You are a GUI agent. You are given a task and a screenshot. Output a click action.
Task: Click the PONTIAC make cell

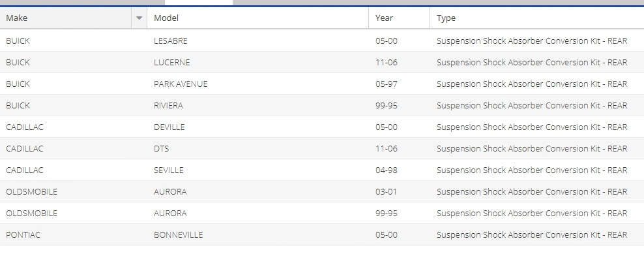tap(23, 234)
